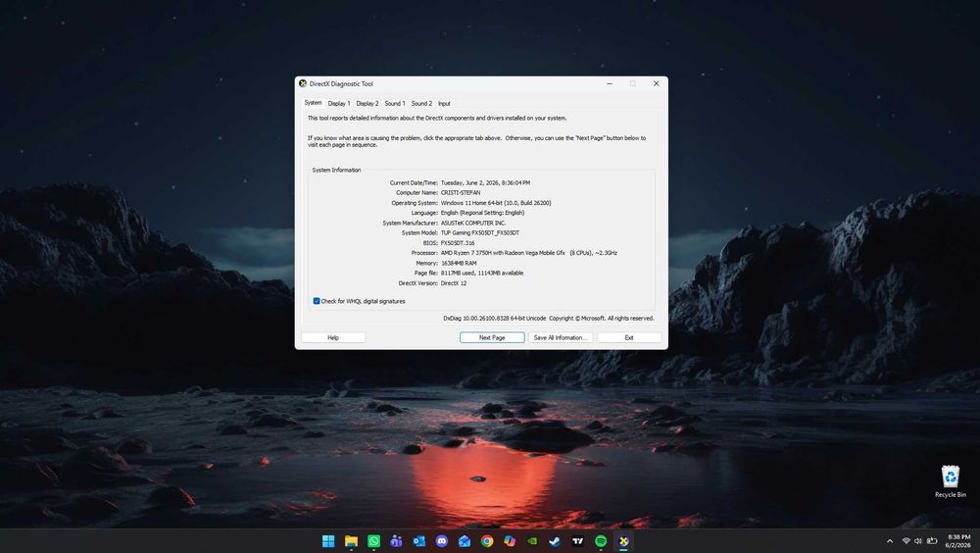
Task: Click the DirectX Diagnostic Tool title bar icon
Action: point(303,83)
